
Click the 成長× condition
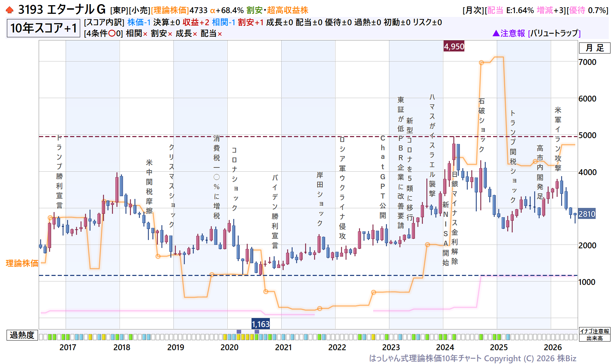pos(186,33)
